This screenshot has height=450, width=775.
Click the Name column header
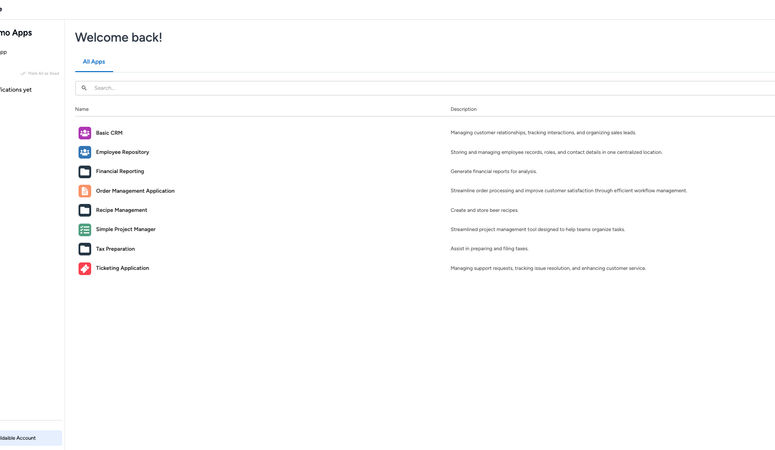(x=82, y=109)
